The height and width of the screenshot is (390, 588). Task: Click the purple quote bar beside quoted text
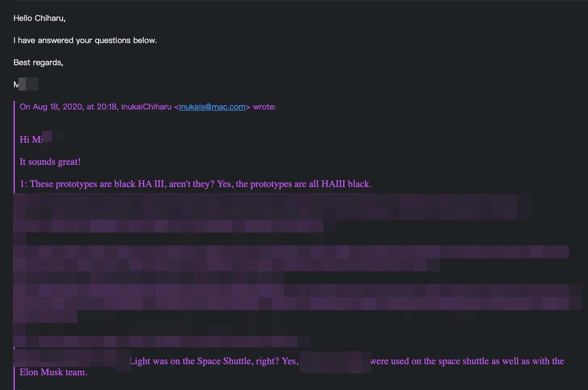coord(14,147)
